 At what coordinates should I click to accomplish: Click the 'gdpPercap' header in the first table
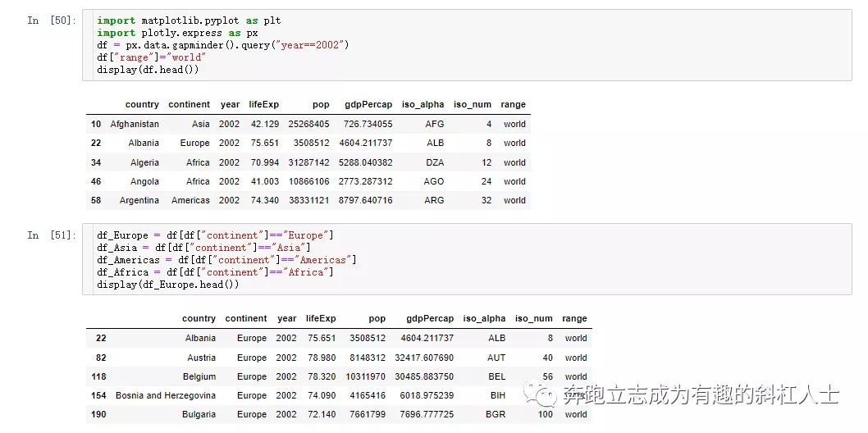pyautogui.click(x=368, y=104)
